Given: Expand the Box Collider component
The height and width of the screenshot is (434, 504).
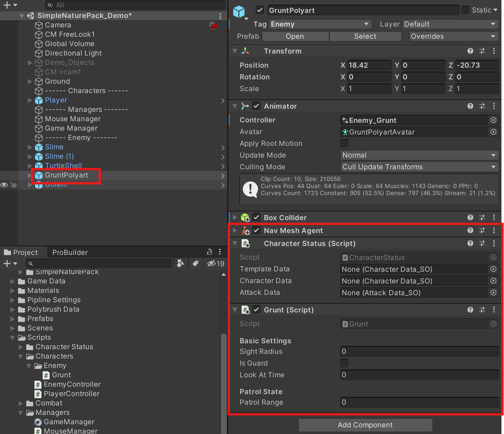Looking at the screenshot, I should pyautogui.click(x=235, y=217).
